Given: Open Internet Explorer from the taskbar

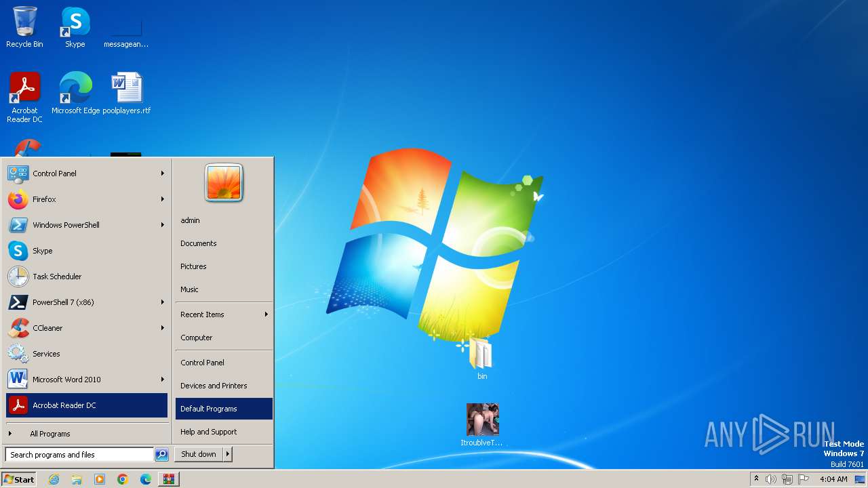Looking at the screenshot, I should click(54, 479).
